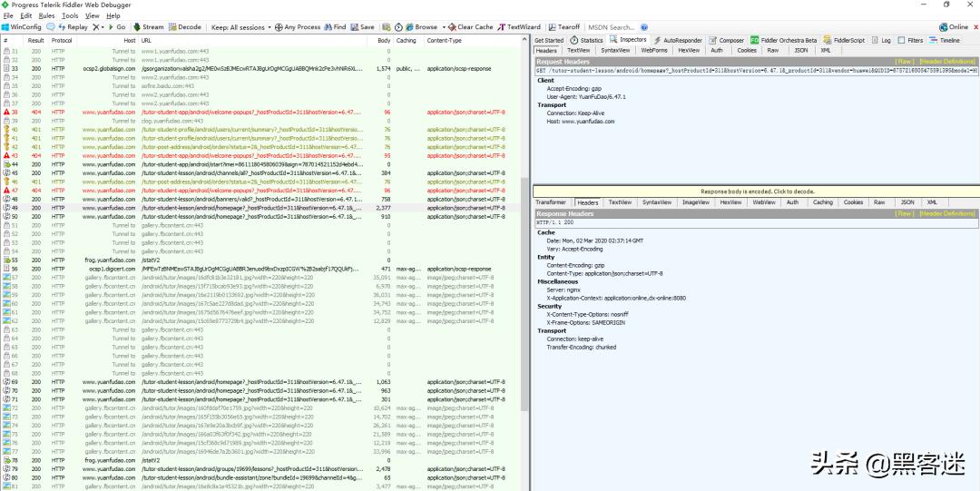Expand the Remove (X) dropdown arrow
Screen dimensions: 980x491
click(103, 27)
